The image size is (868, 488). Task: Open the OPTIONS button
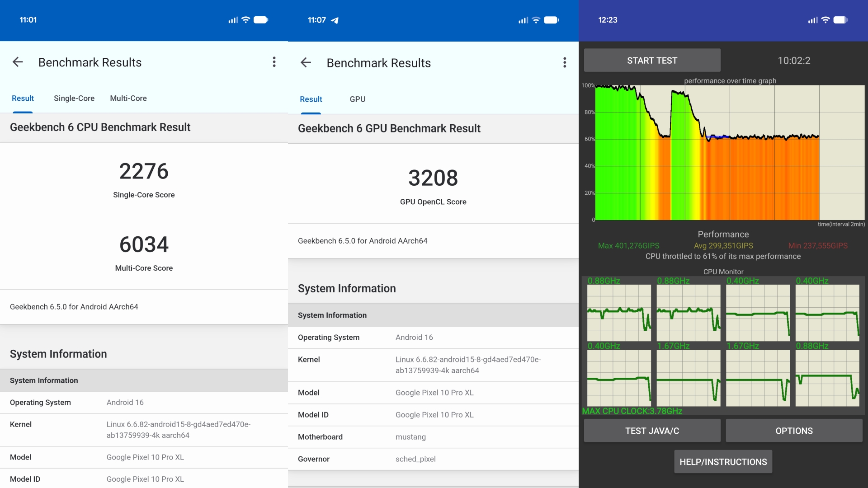[794, 431]
